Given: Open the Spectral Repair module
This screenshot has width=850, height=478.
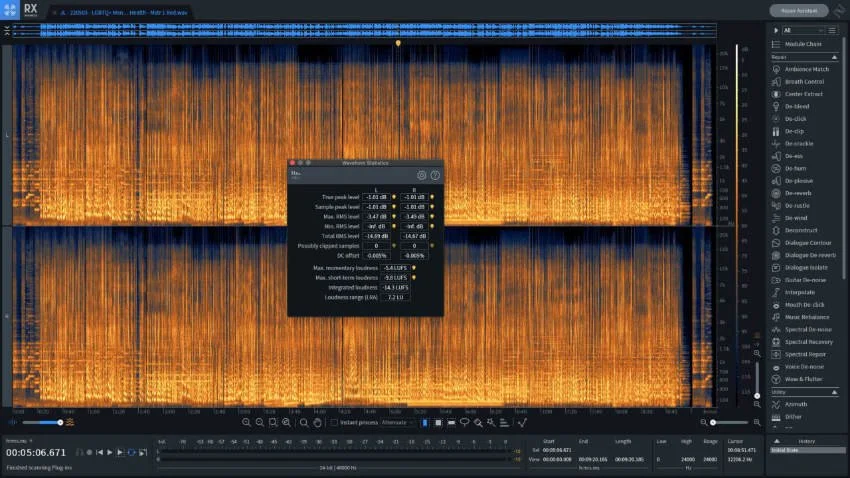Looking at the screenshot, I should (805, 354).
